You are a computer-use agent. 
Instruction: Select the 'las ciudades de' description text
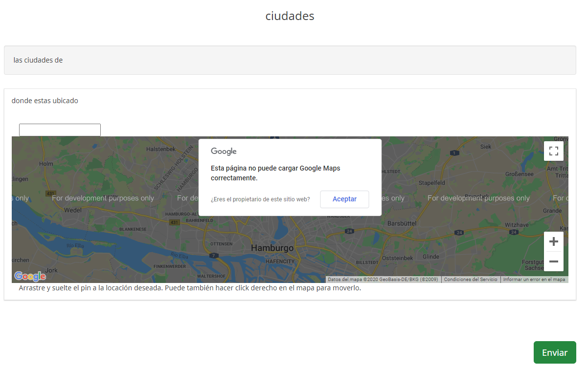[38, 60]
